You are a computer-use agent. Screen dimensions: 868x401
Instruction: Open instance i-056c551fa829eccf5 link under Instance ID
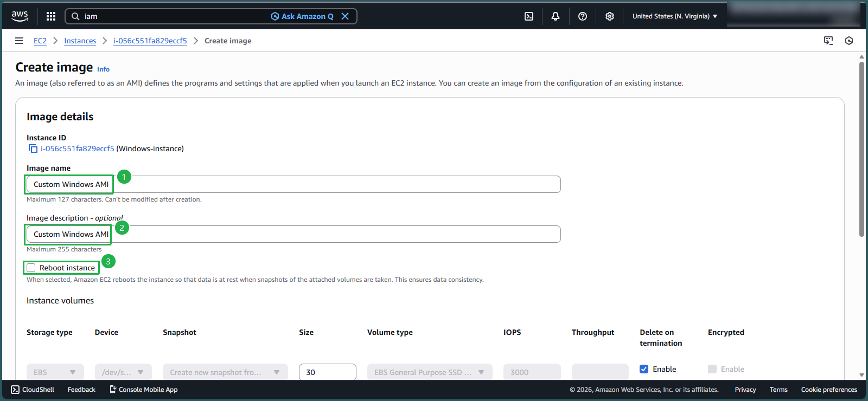[78, 148]
